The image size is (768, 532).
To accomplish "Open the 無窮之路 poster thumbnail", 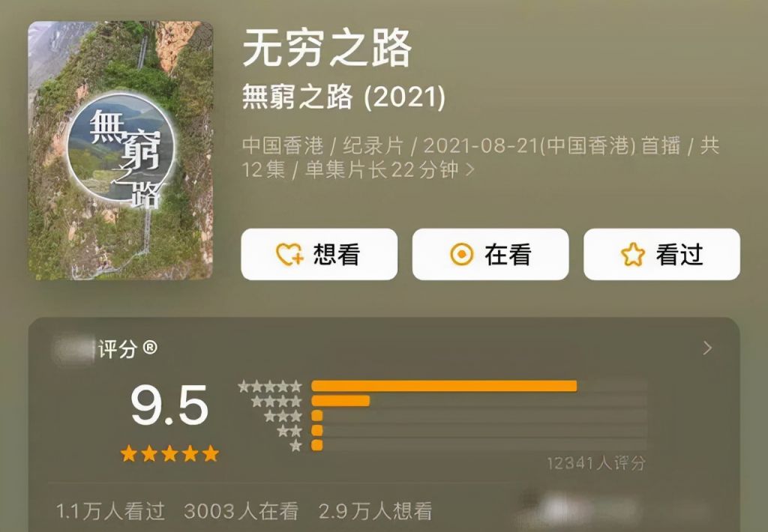I will pos(121,151).
